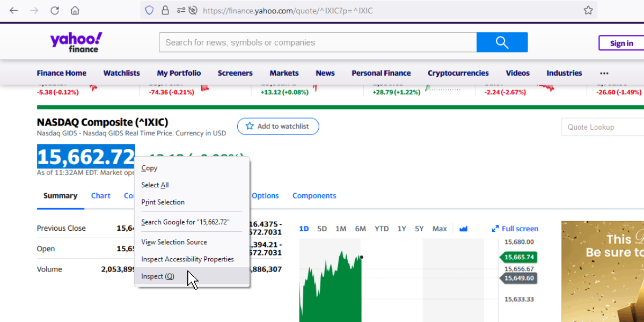
Task: Click the Yahoo Finance logo
Action: [75, 42]
